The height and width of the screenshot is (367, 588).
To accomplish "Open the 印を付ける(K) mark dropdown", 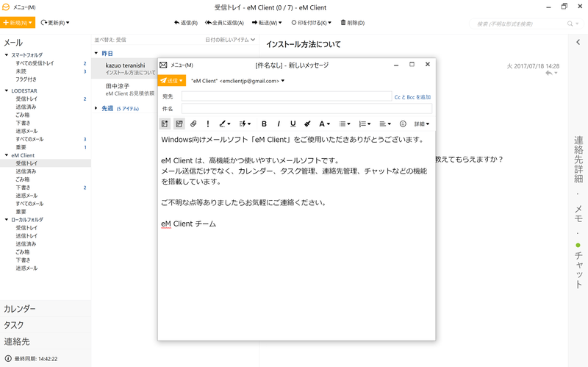I will [x=311, y=23].
